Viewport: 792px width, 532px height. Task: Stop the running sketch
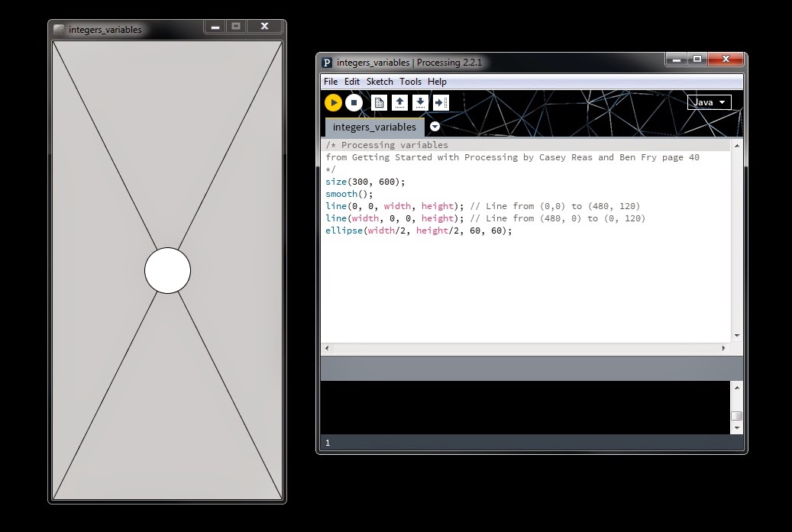coord(354,103)
